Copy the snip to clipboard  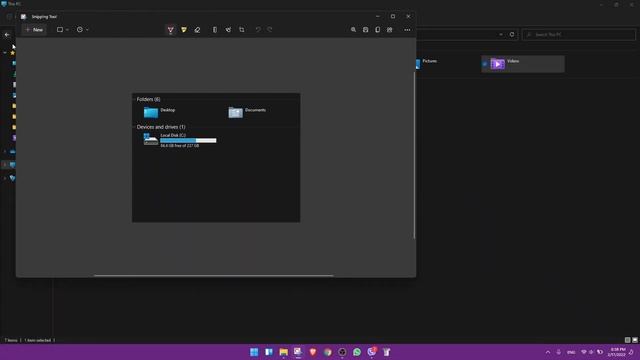[378, 30]
